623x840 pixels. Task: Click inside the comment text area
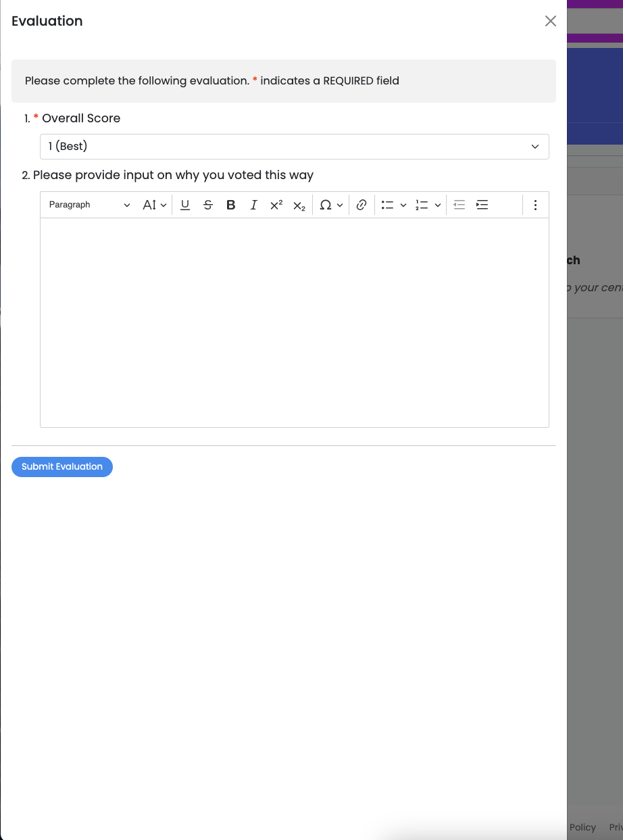[295, 323]
